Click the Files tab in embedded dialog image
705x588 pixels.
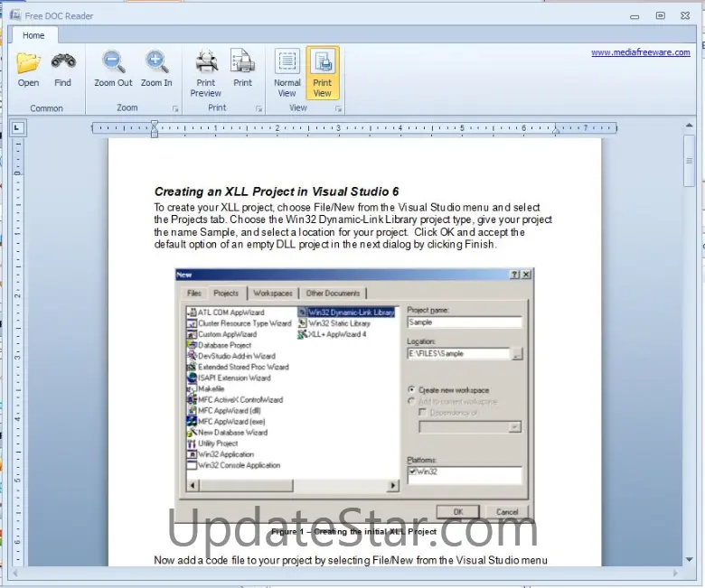(x=194, y=294)
